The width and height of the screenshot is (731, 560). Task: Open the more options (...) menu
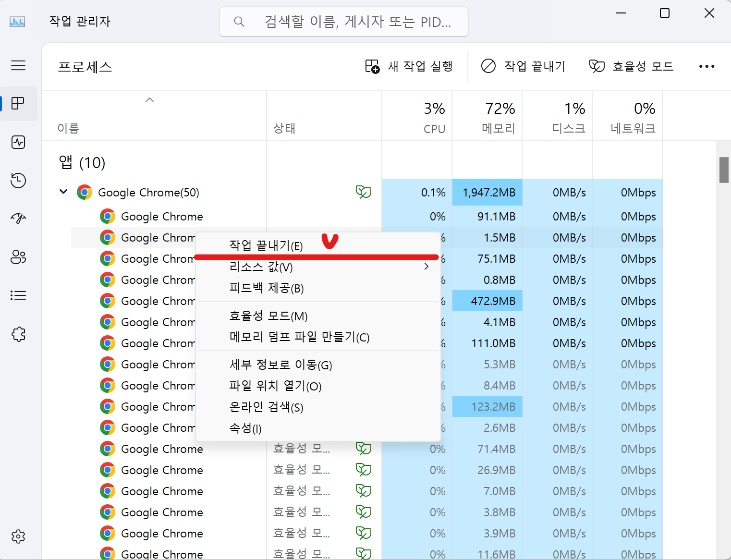coord(707,66)
